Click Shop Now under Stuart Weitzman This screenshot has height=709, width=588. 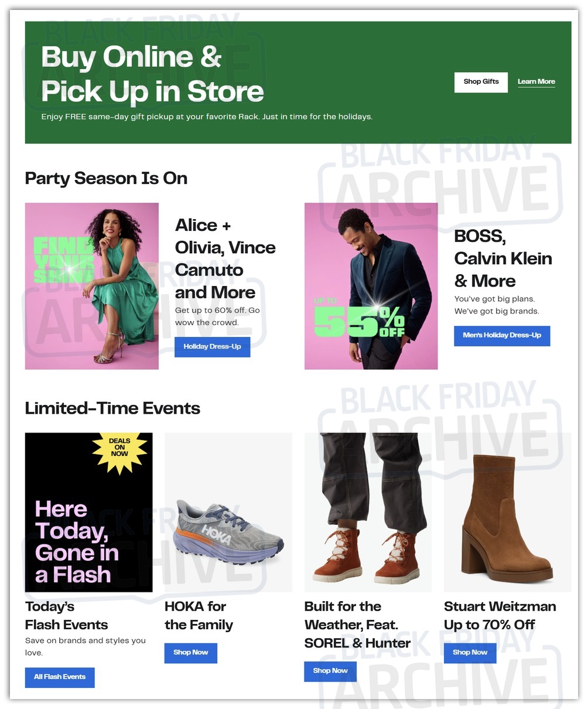pos(470,653)
